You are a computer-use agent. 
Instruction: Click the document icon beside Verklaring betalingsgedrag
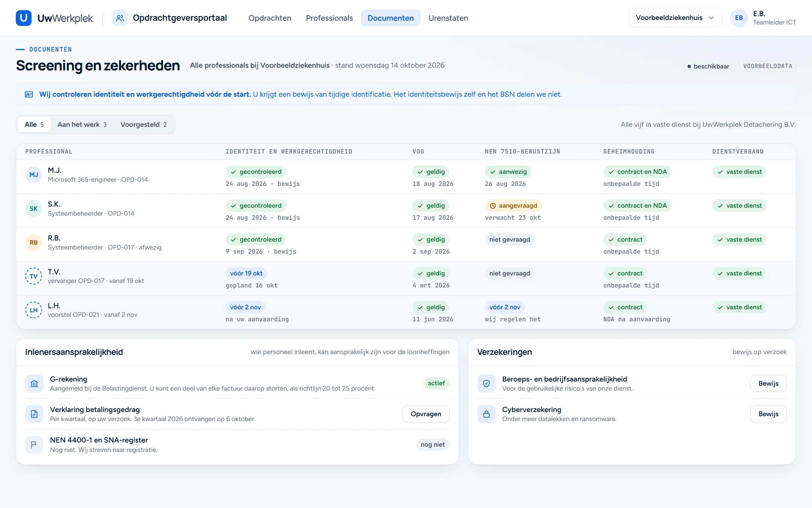click(x=34, y=414)
